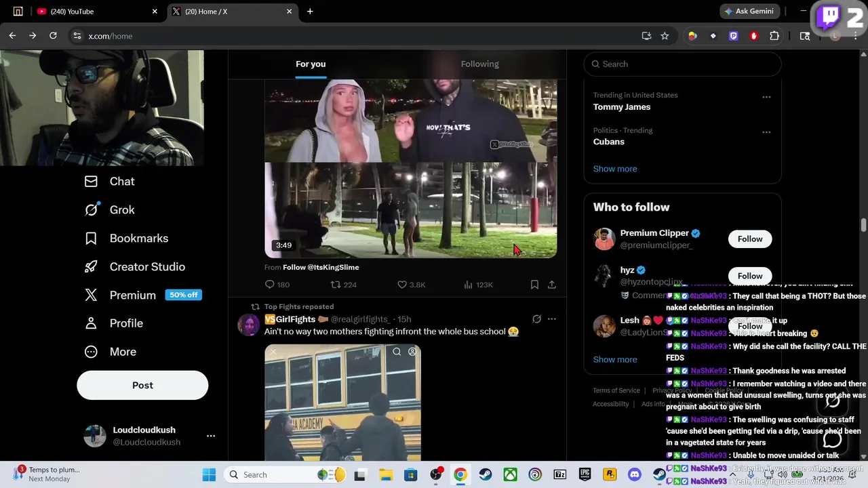This screenshot has width=868, height=488.
Task: Open Chrome side panel search icon
Action: tap(805, 36)
